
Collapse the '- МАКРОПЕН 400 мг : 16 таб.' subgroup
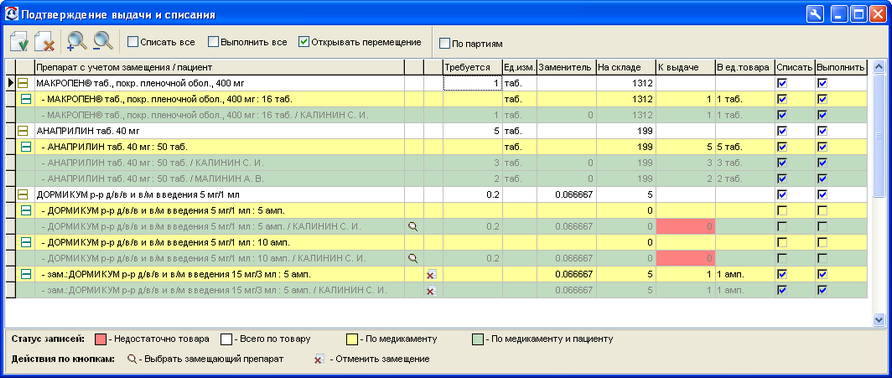pyautogui.click(x=26, y=99)
